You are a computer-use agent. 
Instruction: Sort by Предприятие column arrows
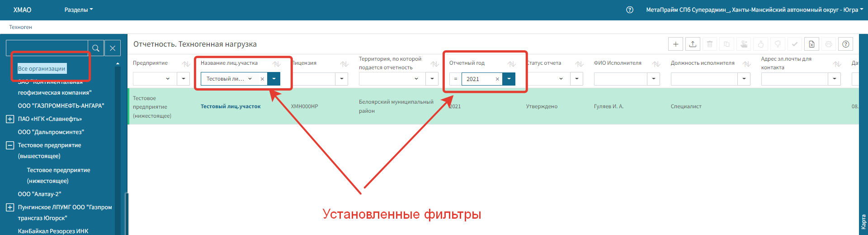click(186, 64)
